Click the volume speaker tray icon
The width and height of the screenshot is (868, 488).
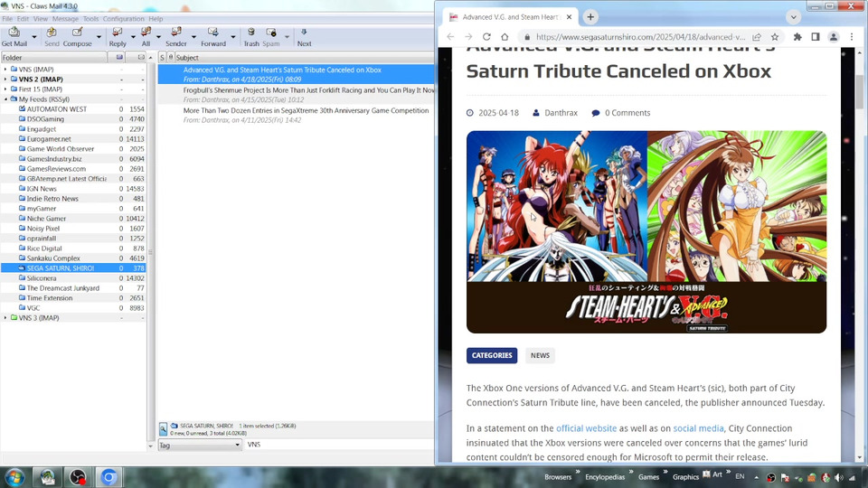[839, 477]
